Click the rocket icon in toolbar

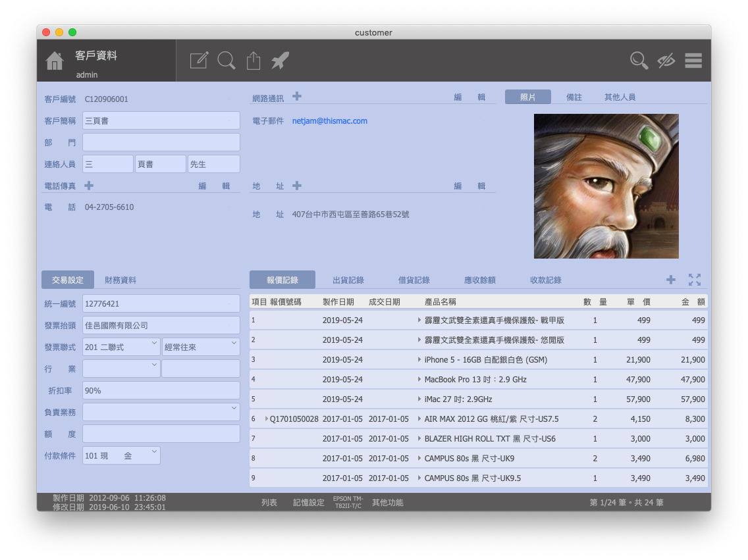280,61
